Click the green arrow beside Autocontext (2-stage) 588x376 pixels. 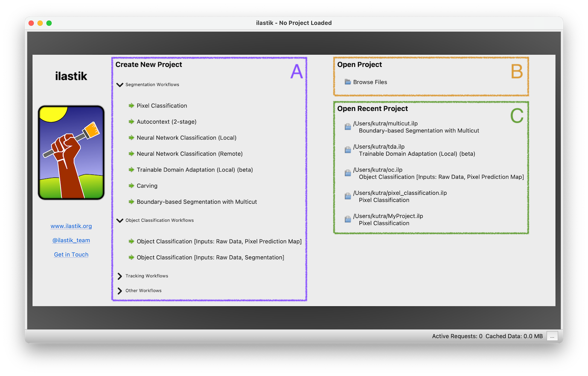[x=131, y=122]
